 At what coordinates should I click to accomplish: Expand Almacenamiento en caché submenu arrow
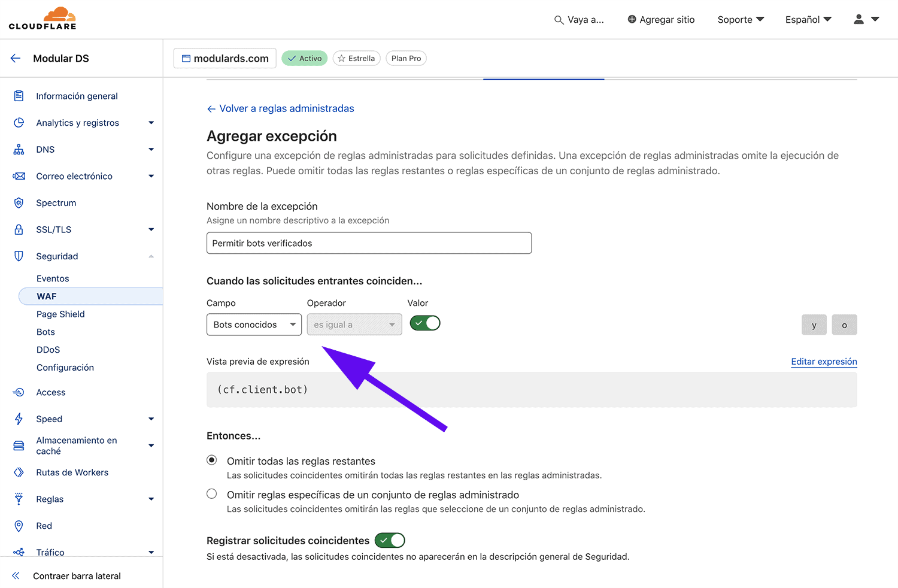[151, 445]
